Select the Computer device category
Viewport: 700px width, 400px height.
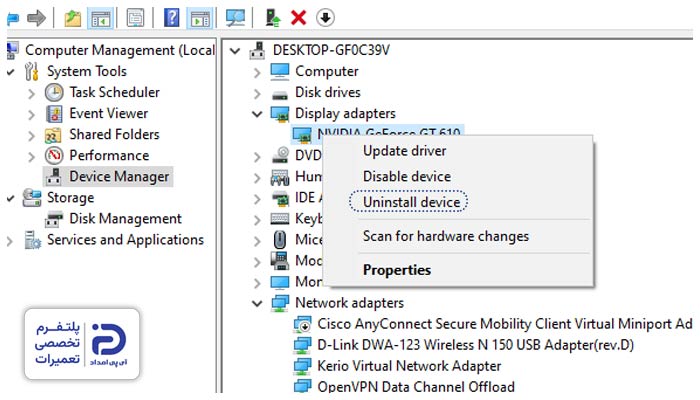327,71
